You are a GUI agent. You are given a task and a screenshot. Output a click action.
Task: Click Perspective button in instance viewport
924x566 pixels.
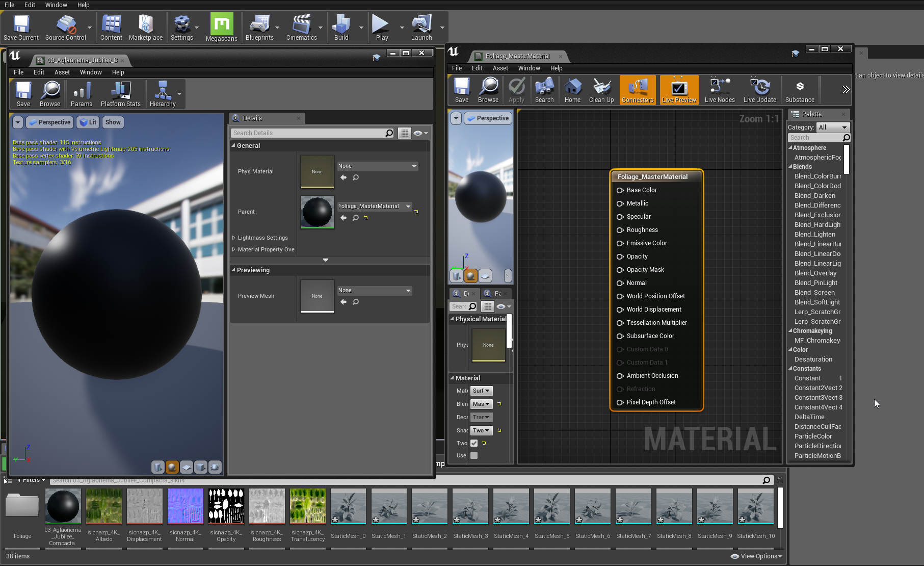pos(49,122)
